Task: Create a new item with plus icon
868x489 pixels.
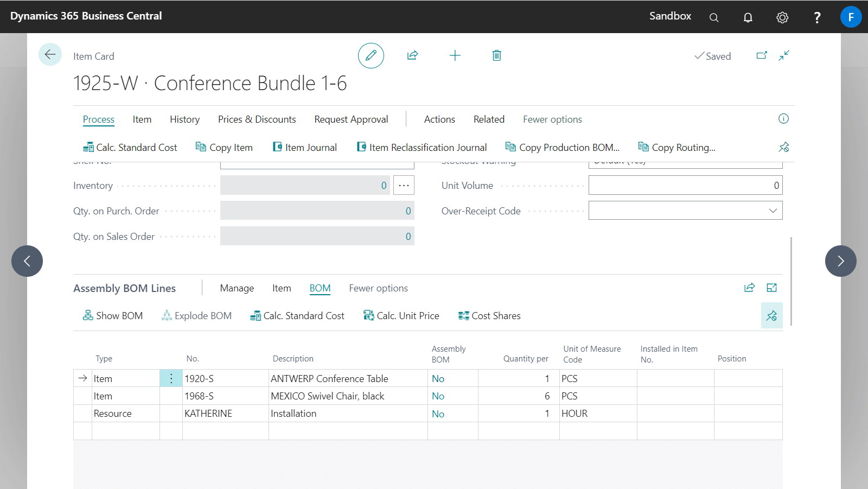Action: 455,55
